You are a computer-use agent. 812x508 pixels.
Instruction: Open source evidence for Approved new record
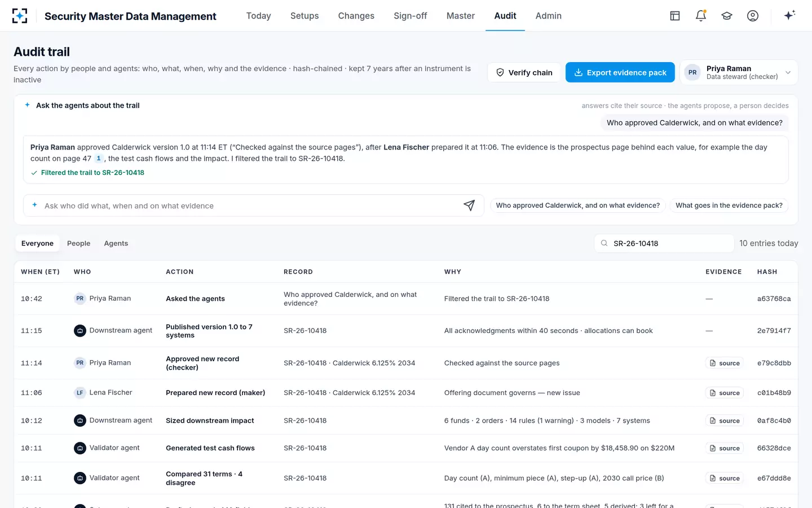tap(725, 363)
